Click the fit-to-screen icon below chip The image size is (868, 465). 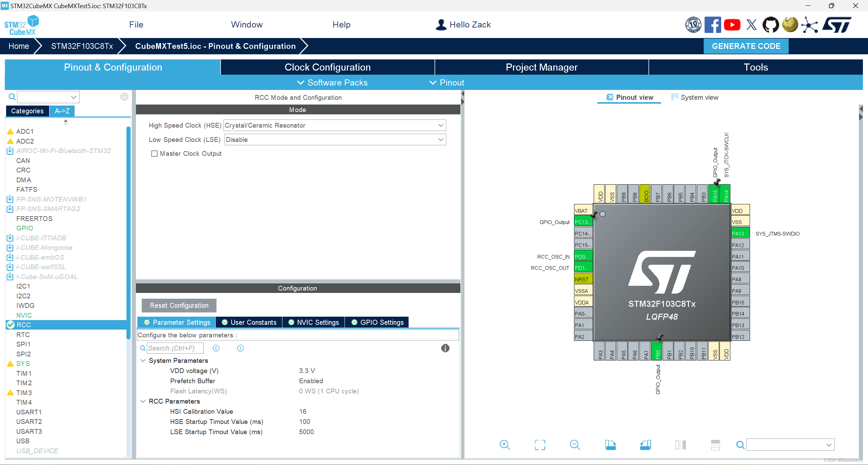[x=540, y=445]
